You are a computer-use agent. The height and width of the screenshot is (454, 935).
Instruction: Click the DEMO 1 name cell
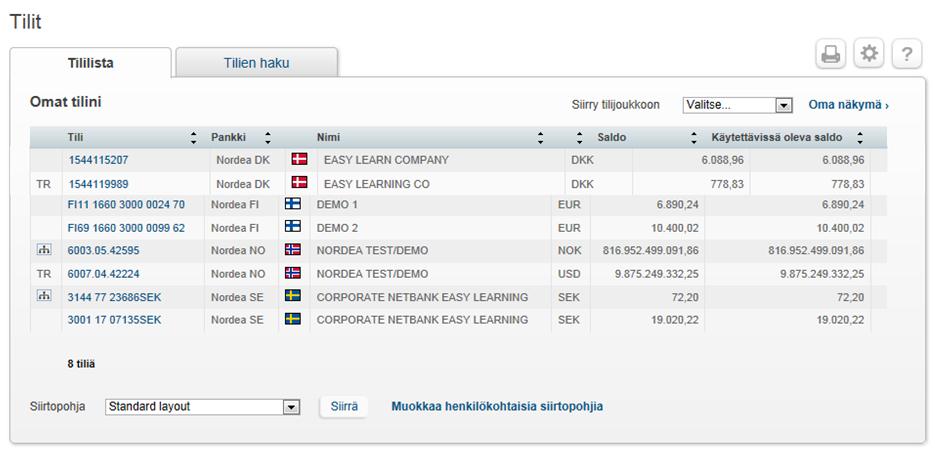(x=338, y=205)
